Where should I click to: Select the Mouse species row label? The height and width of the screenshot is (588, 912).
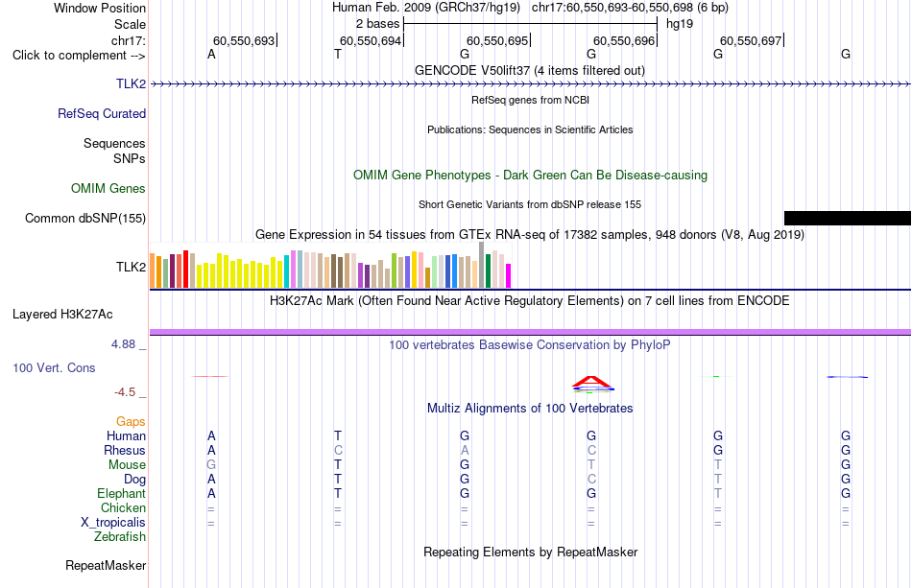[x=127, y=465]
